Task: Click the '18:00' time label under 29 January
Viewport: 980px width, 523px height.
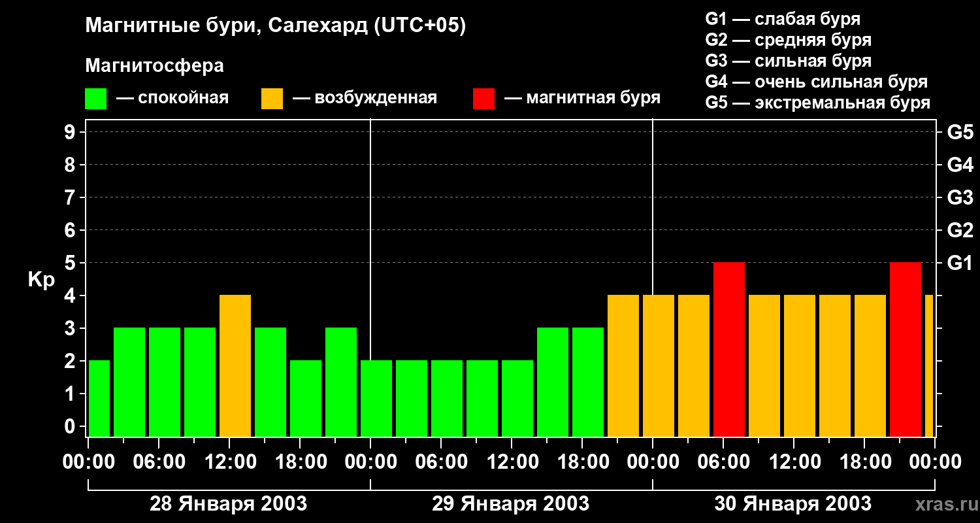Action: (582, 462)
